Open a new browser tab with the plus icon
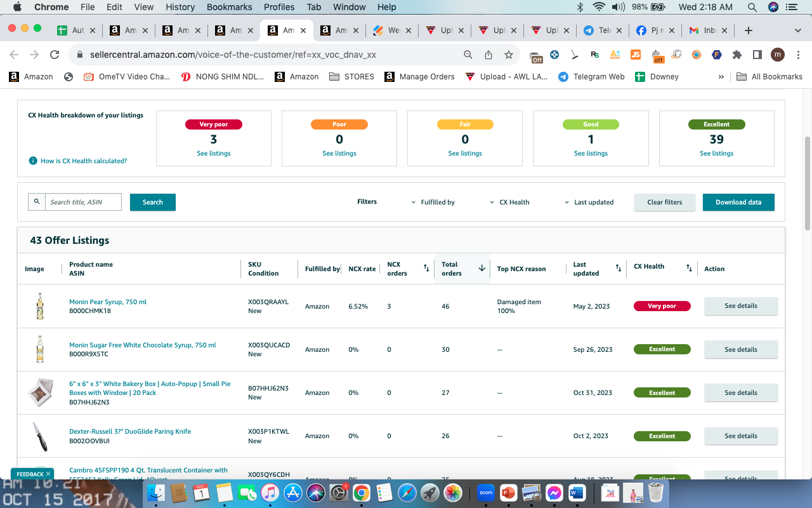Viewport: 812px width, 508px height. click(749, 30)
